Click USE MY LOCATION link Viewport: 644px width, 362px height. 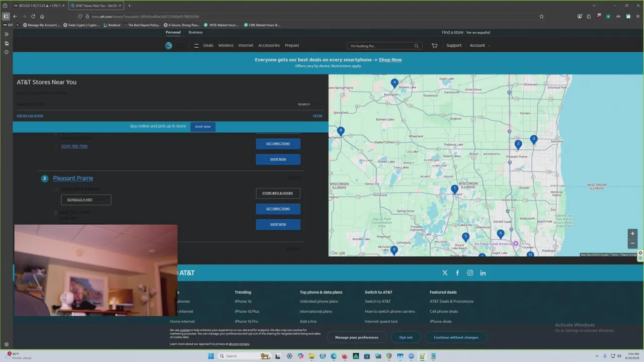(30, 116)
